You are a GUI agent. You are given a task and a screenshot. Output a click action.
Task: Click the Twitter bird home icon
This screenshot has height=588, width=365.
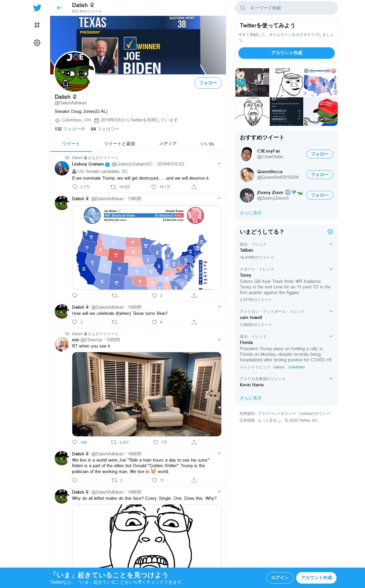pos(37,8)
